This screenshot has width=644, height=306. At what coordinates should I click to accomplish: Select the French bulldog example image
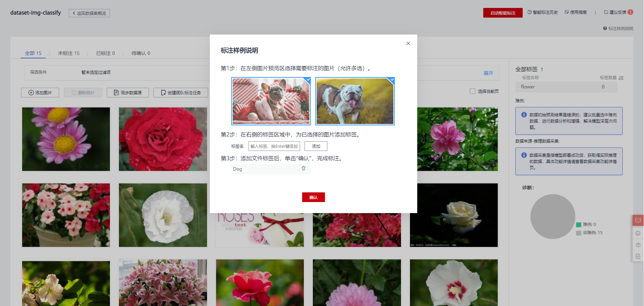[271, 101]
